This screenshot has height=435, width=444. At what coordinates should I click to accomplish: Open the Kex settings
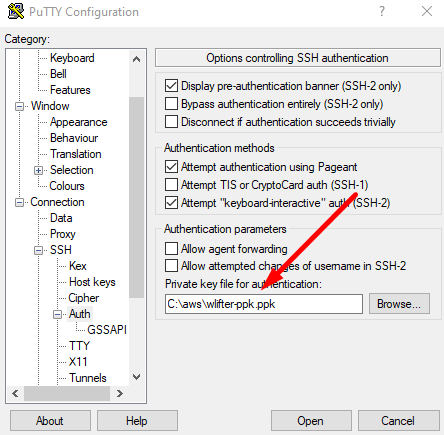point(78,266)
